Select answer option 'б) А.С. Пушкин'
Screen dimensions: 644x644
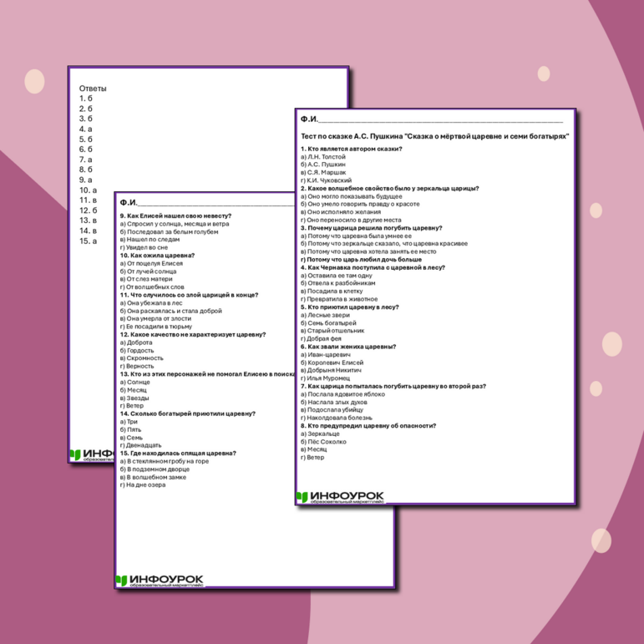[323, 165]
